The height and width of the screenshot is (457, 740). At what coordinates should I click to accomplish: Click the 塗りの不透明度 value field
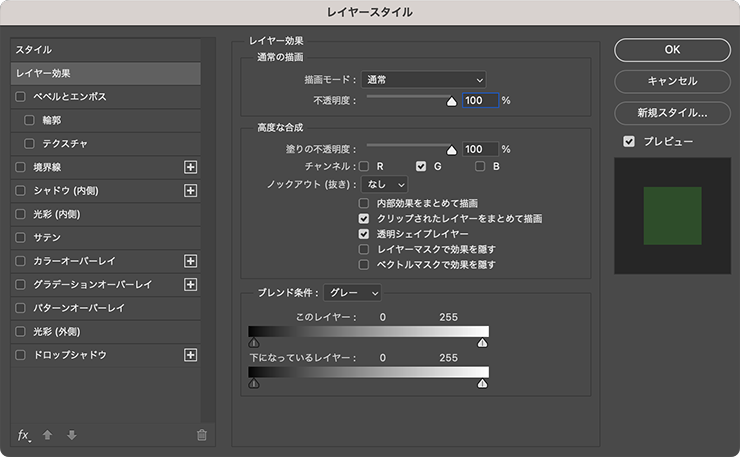[x=480, y=149]
